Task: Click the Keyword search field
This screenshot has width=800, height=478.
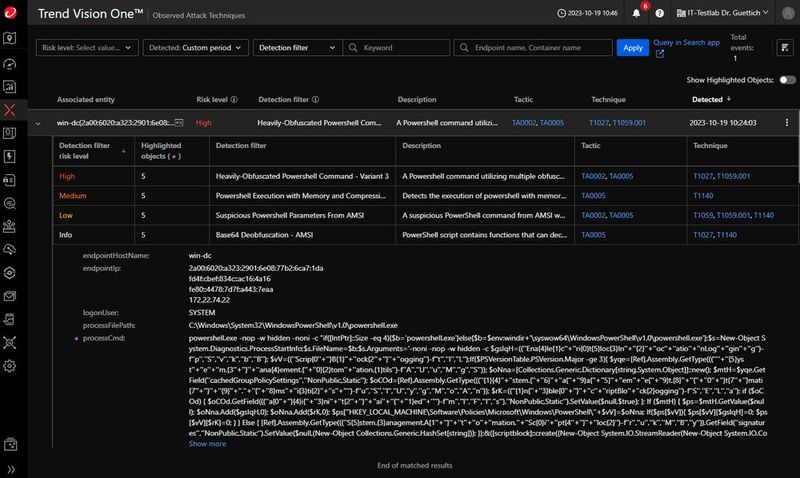Action: [x=396, y=47]
